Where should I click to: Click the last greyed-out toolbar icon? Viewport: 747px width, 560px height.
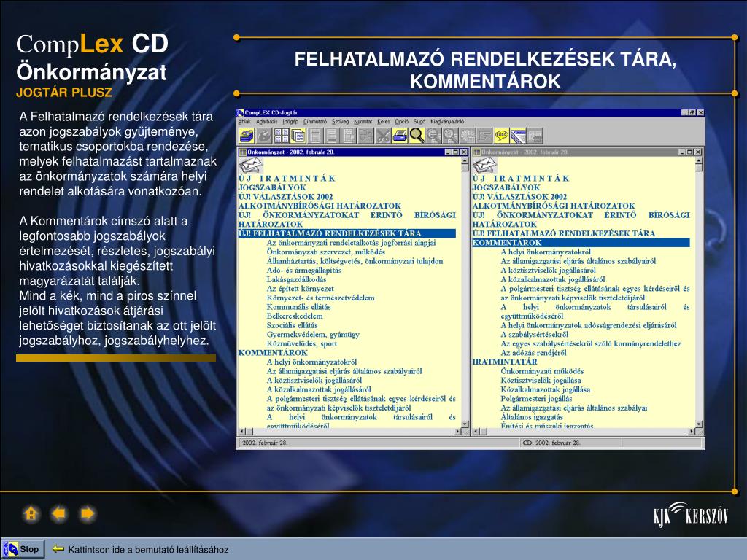pyautogui.click(x=535, y=136)
